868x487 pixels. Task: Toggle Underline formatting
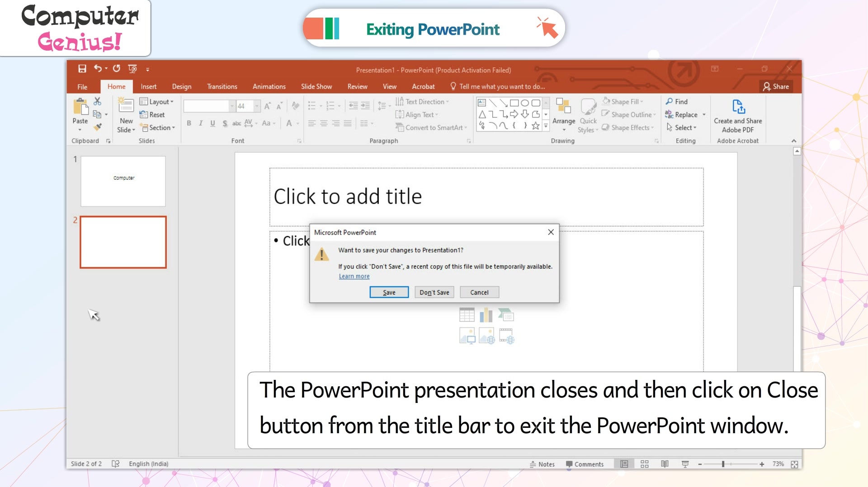(212, 123)
